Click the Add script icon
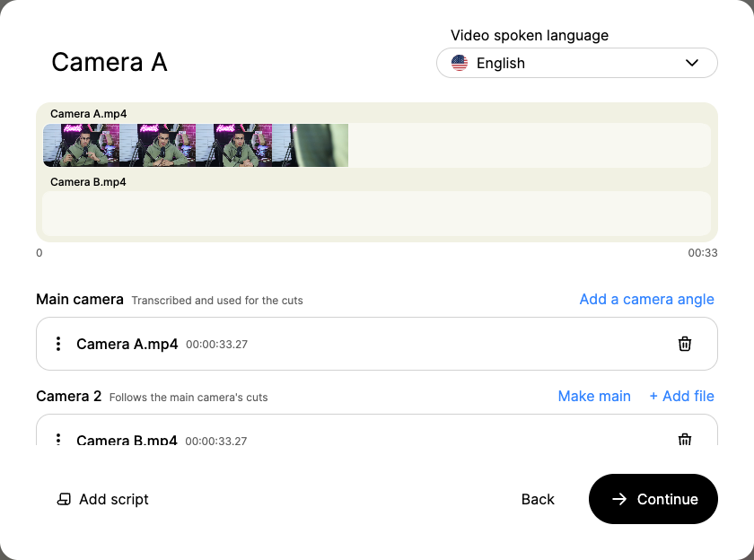The image size is (754, 560). pos(64,500)
